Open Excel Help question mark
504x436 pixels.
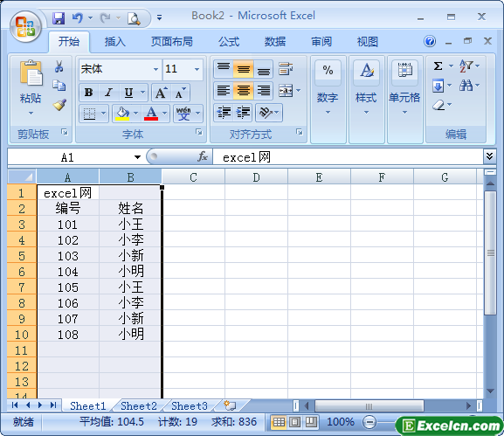point(430,41)
